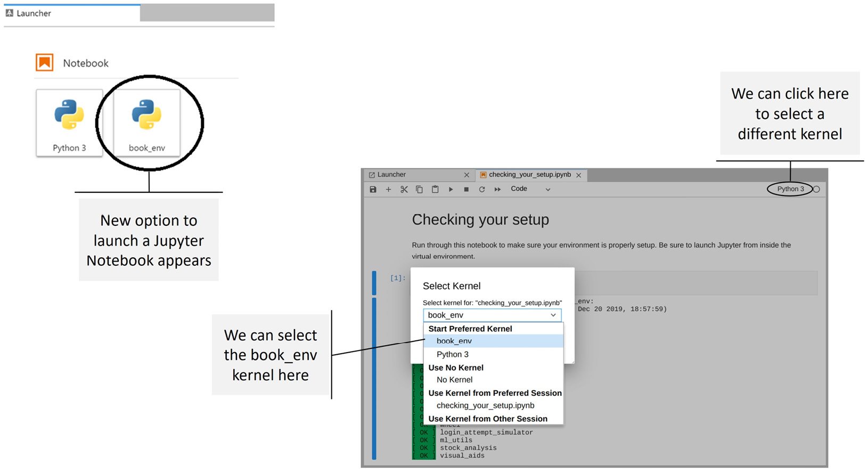Screen dimensions: 868x472
Task: Interrupt the kernel with stop icon
Action: coord(466,189)
